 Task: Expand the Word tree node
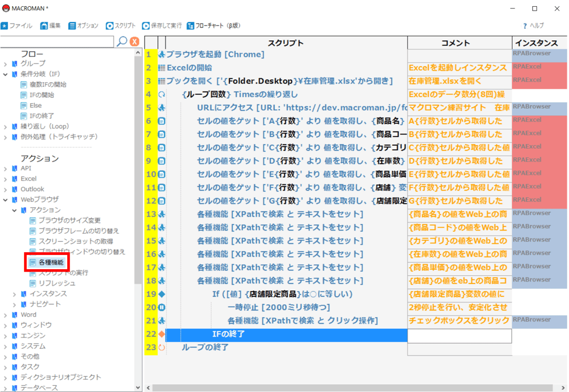click(5, 315)
